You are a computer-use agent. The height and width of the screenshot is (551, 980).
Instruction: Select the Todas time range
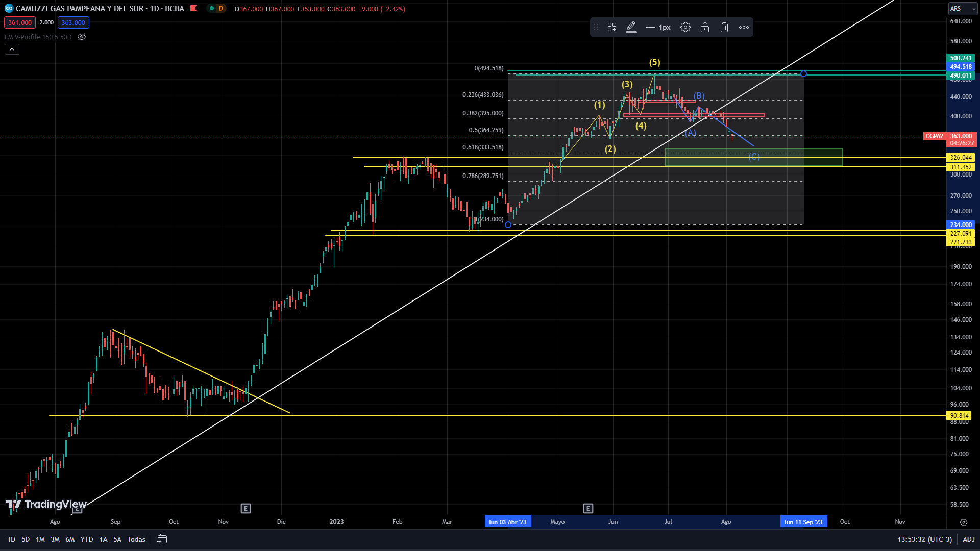point(136,539)
